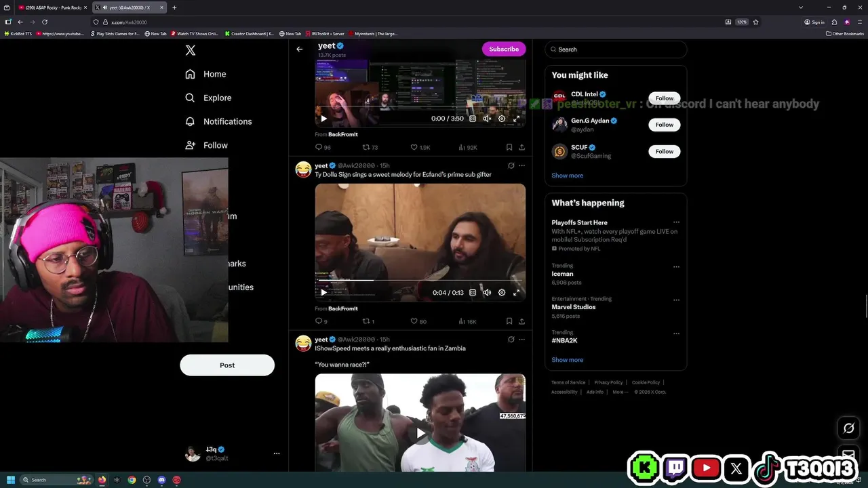Image resolution: width=868 pixels, height=488 pixels.
Task: Subscribe to yeet's profile
Action: [x=504, y=49]
